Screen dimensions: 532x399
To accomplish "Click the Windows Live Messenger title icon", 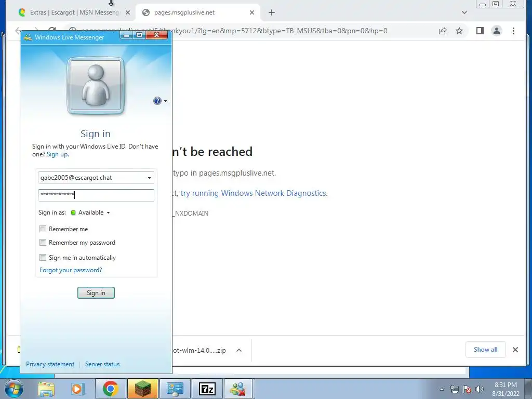I will click(28, 37).
